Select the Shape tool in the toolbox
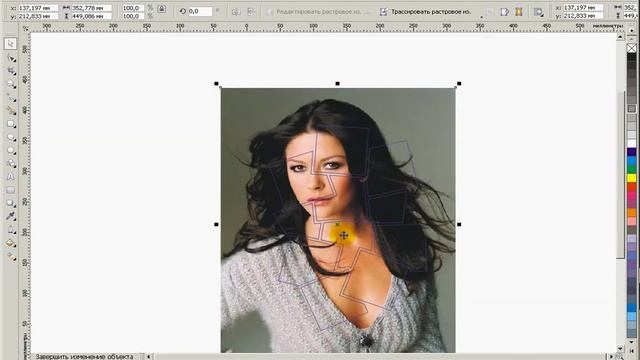Screen dimensions: 640x360 (11, 58)
